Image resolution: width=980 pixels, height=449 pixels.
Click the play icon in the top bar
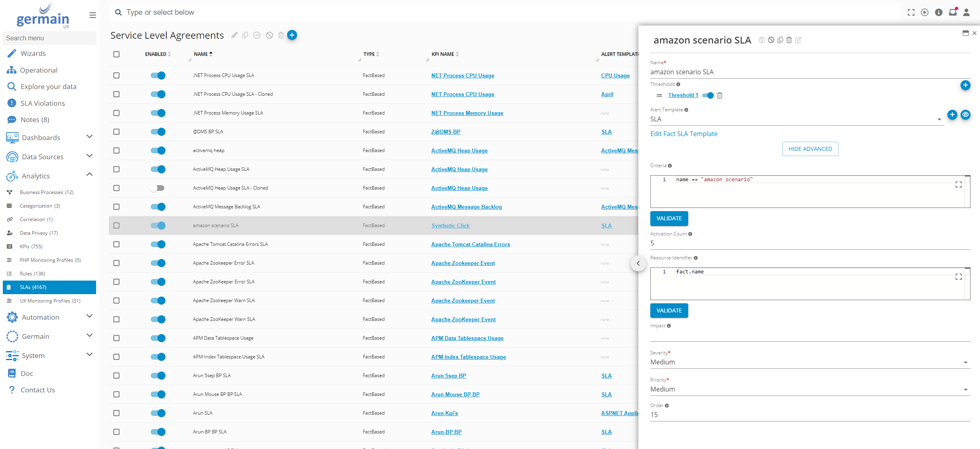click(x=925, y=12)
